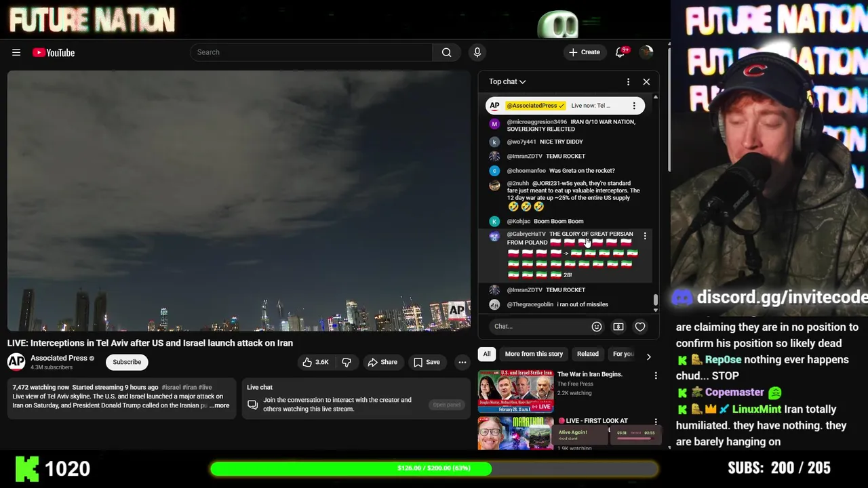Like the video with 3.6K likes

click(x=315, y=362)
